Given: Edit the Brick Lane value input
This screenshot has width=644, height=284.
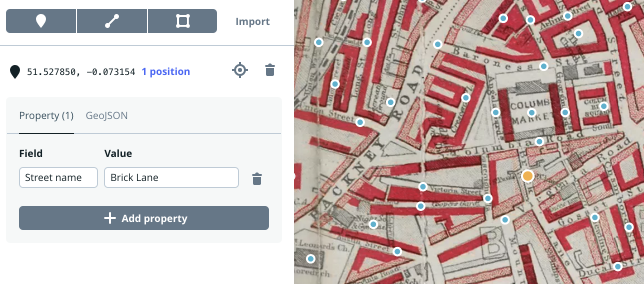Looking at the screenshot, I should tap(171, 177).
